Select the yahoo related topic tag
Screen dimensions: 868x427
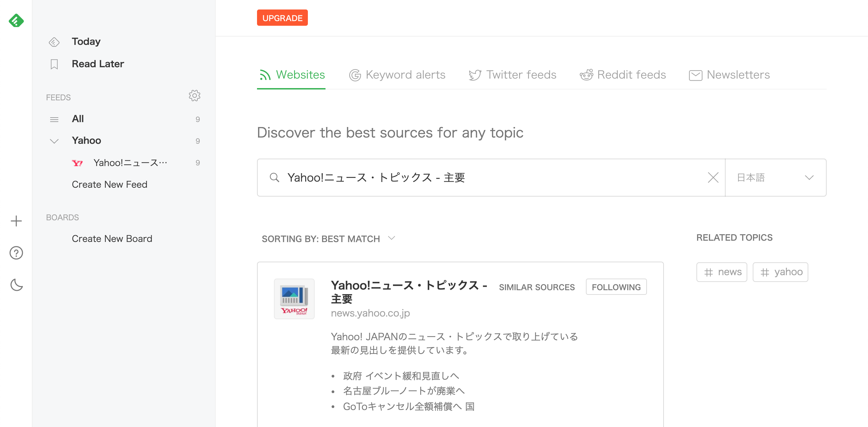[781, 272]
